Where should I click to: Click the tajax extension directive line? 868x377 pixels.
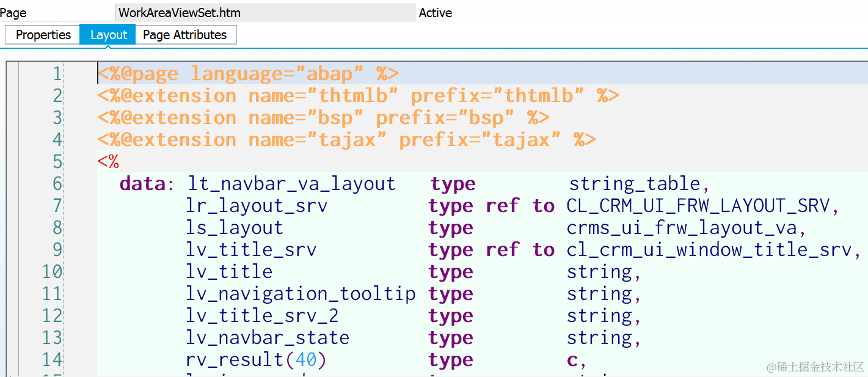(347, 140)
